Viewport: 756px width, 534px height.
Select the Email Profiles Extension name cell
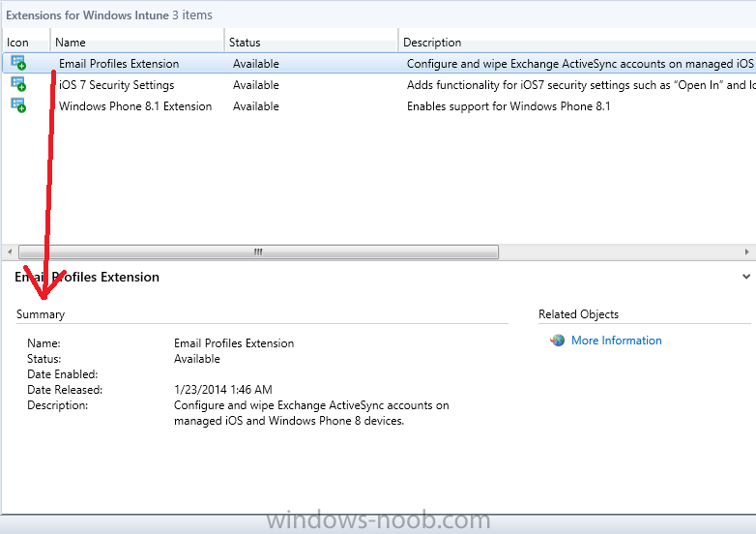(x=119, y=64)
